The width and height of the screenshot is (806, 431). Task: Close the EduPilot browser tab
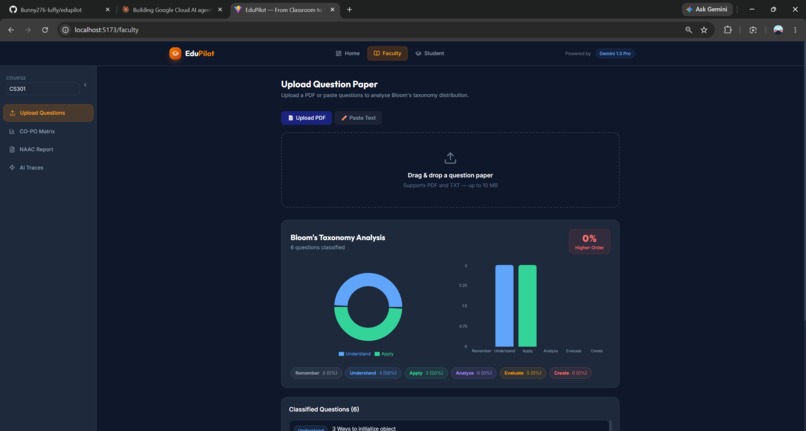[332, 10]
